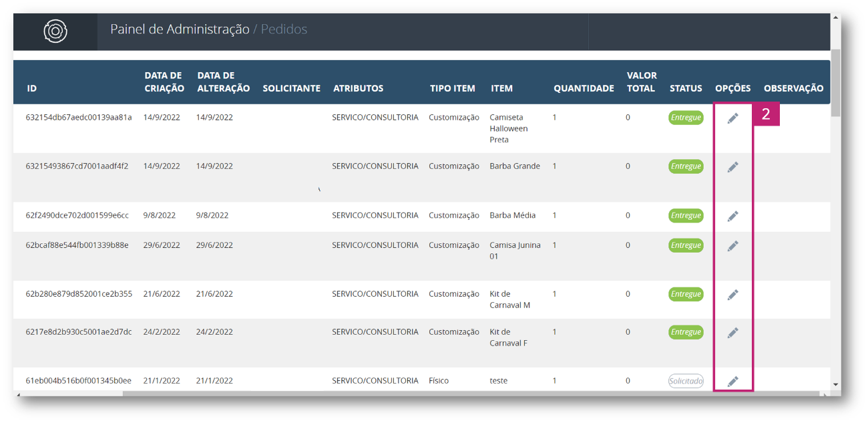The width and height of the screenshot is (868, 423).
Task: Click Data de Criação column header
Action: click(163, 82)
